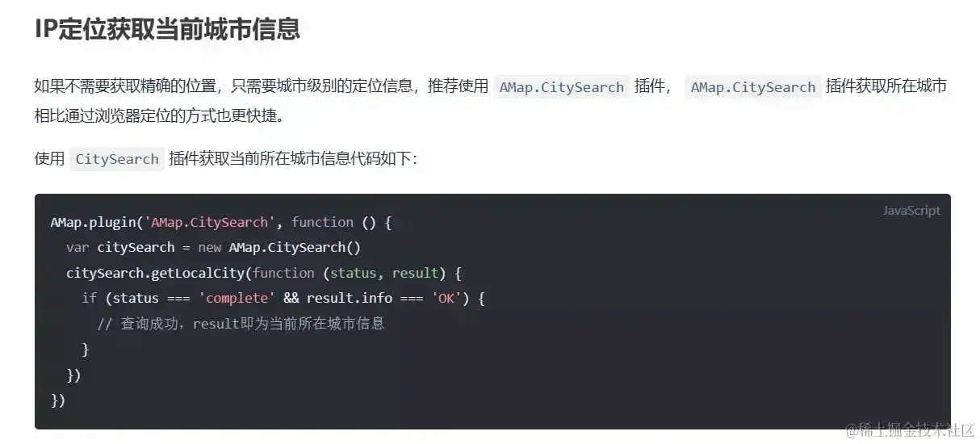The width and height of the screenshot is (980, 444).
Task: Click the status parameter in callback
Action: point(353,273)
